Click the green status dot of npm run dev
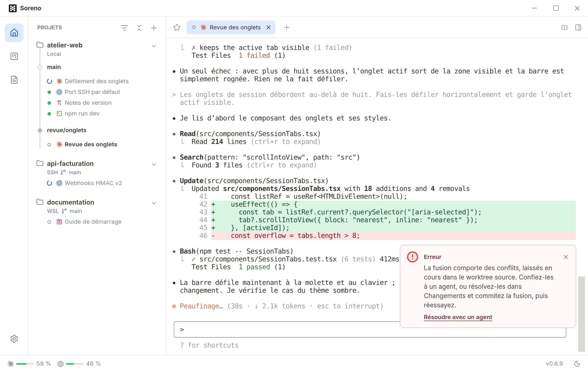The image size is (588, 372). click(49, 114)
